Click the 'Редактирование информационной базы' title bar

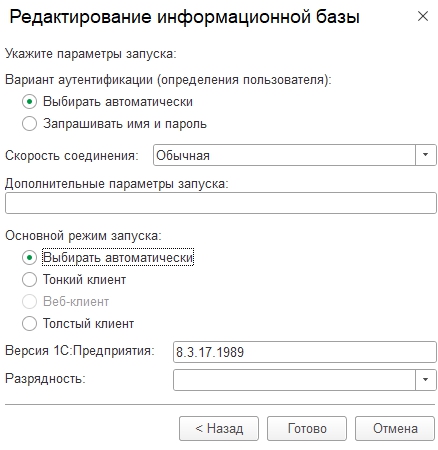point(185,17)
